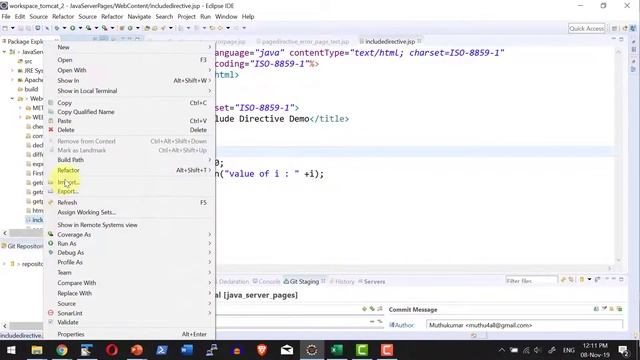Click the Brave browser taskbar icon
The height and width of the screenshot is (360, 640).
[x=262, y=350]
